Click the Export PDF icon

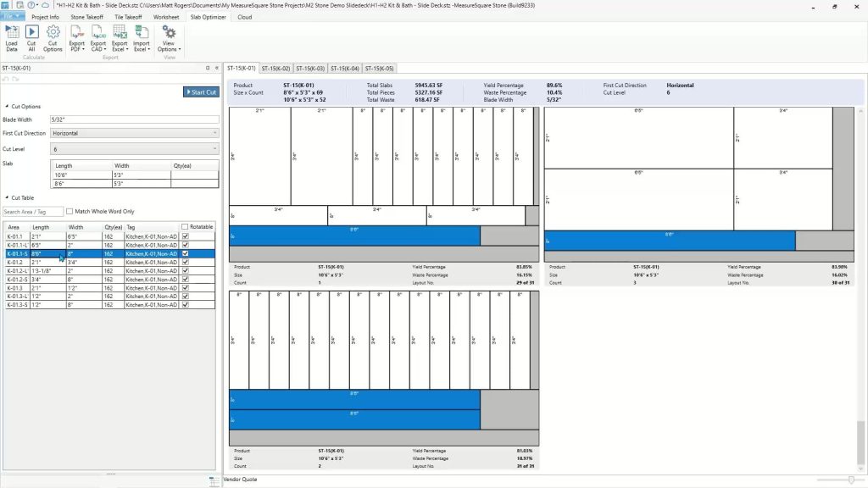[76, 32]
